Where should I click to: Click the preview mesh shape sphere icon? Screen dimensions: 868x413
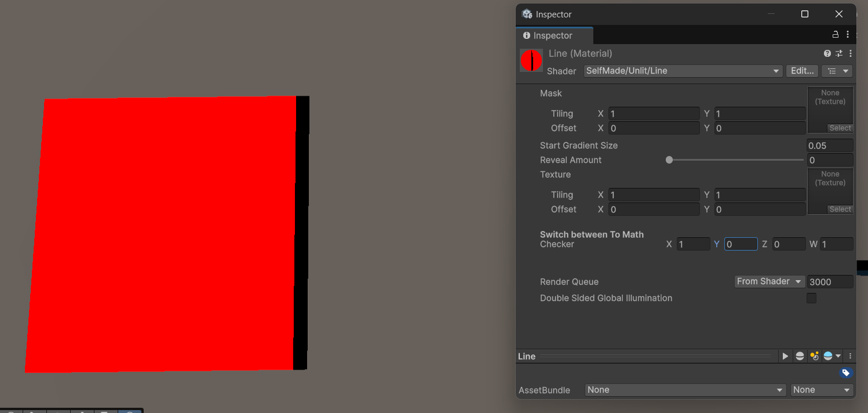point(800,356)
